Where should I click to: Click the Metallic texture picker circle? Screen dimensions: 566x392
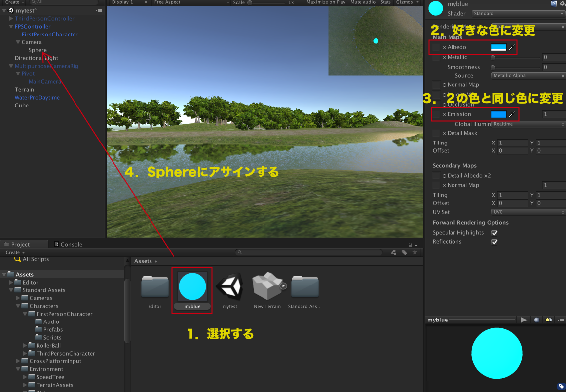point(444,57)
